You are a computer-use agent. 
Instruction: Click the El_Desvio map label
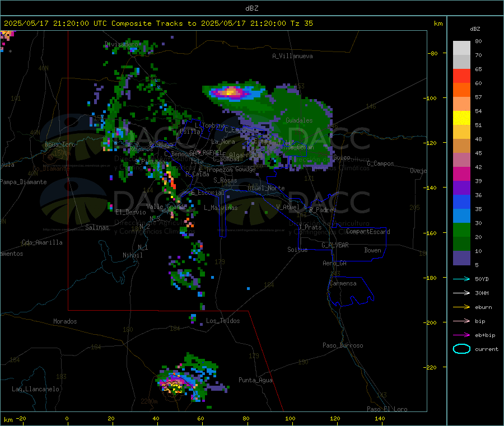tap(130, 212)
